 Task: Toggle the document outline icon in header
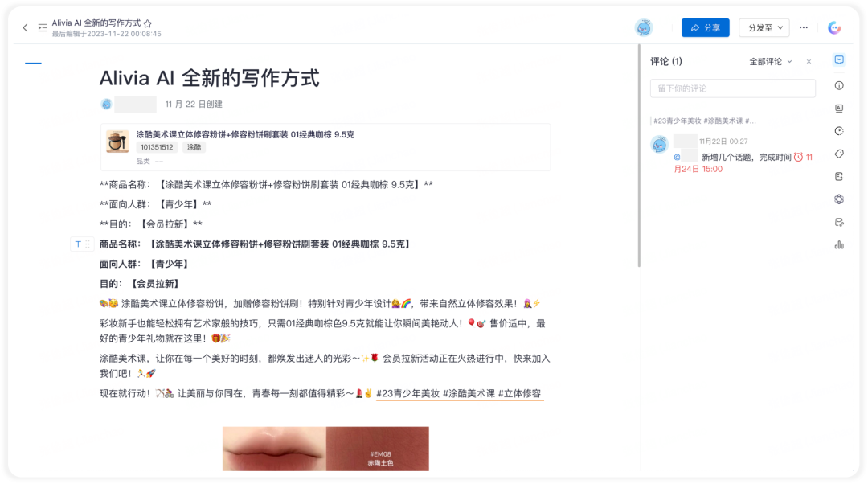(42, 27)
